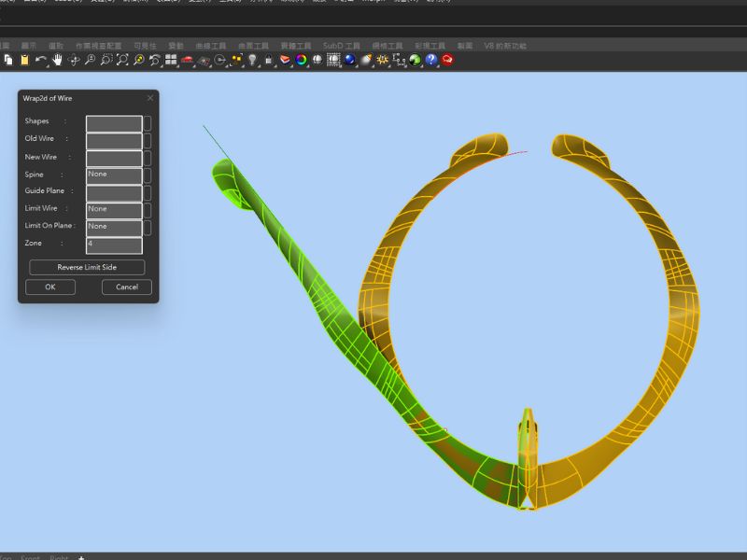
Task: Click the Zone input field
Action: pos(114,245)
